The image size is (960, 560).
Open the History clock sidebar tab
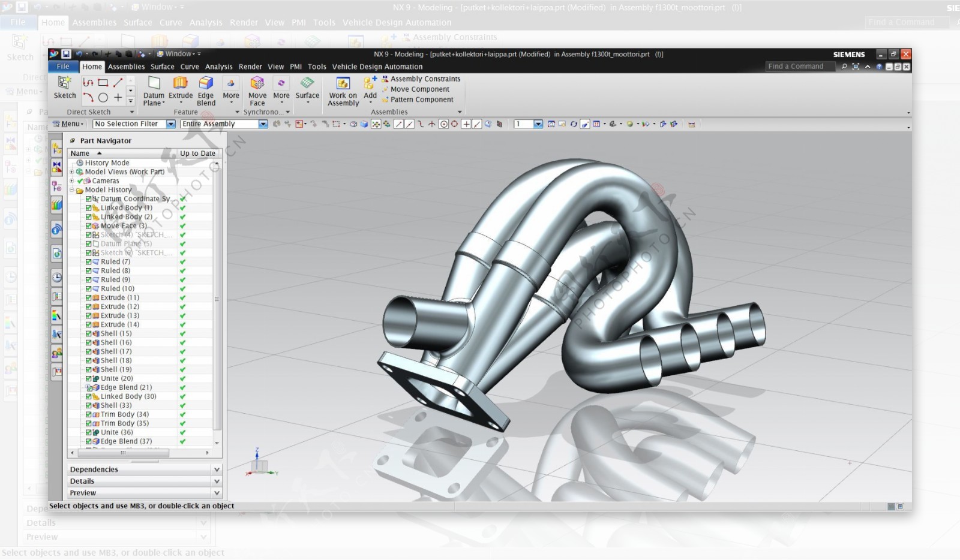[x=57, y=277]
